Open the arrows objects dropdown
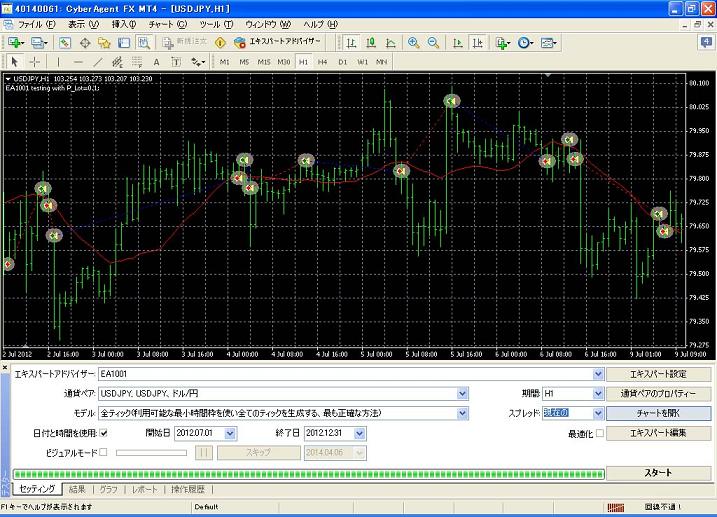This screenshot has width=717, height=517. point(198,62)
